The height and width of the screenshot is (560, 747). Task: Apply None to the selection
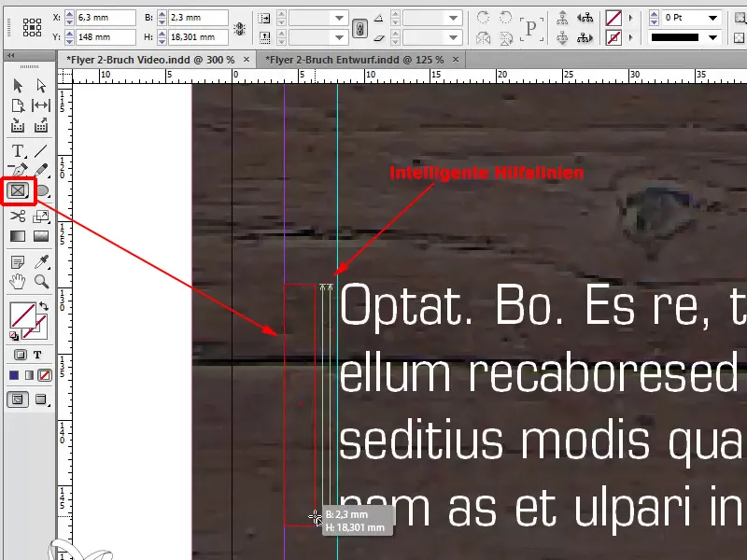coord(45,376)
